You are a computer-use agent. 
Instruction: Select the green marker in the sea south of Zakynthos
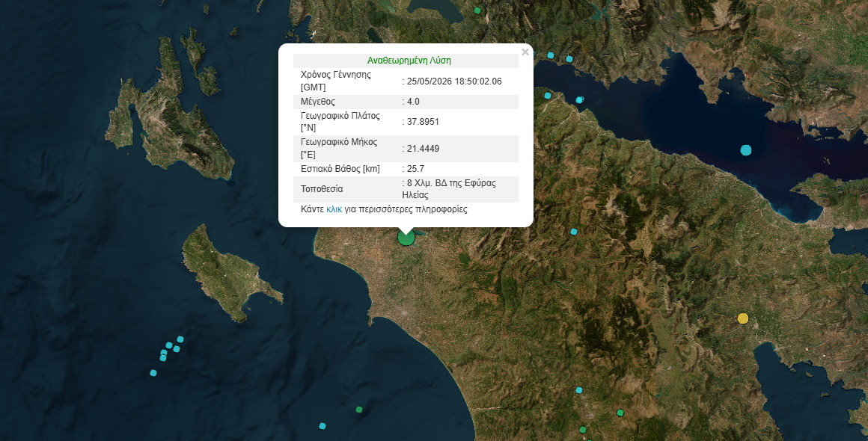[358, 410]
